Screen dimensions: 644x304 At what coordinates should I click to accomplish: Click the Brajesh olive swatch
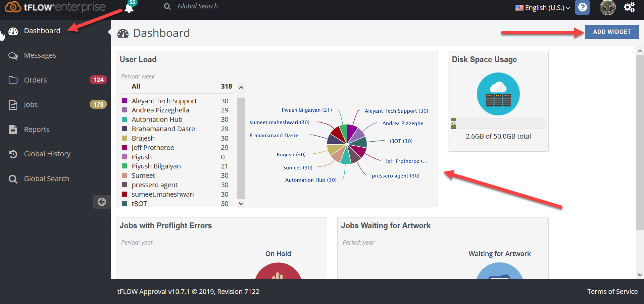click(x=124, y=138)
